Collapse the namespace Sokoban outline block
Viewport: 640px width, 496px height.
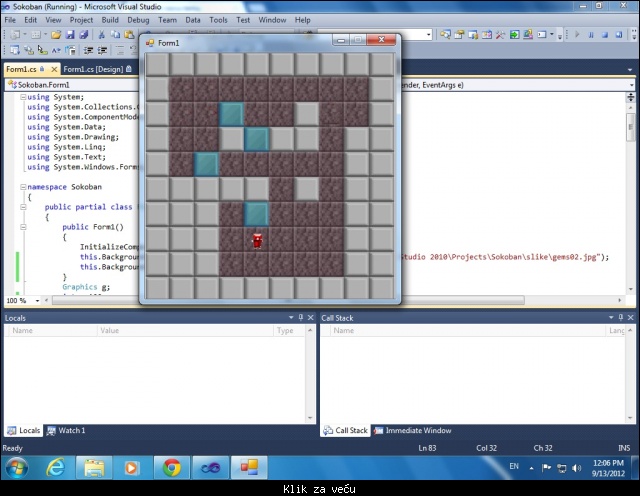click(23, 187)
